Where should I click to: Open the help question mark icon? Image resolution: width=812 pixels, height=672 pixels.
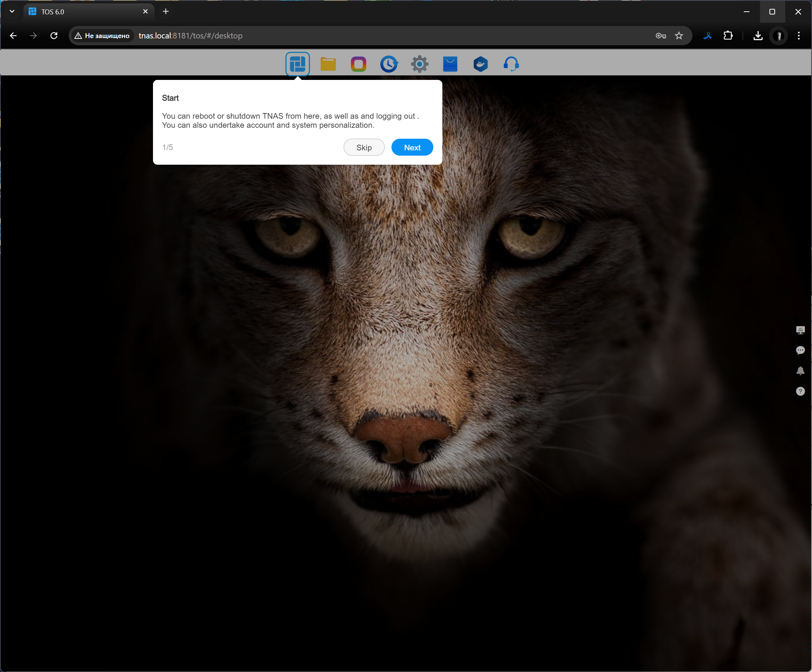[800, 392]
